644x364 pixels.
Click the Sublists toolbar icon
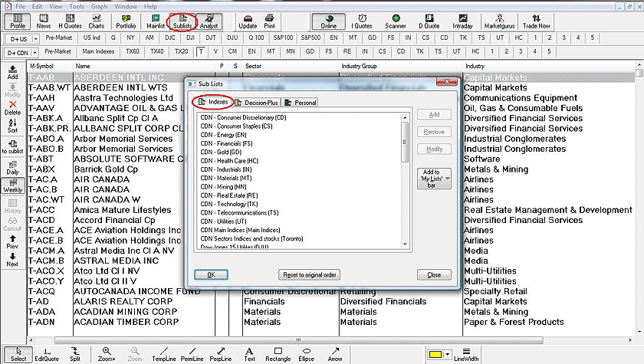coord(182,21)
